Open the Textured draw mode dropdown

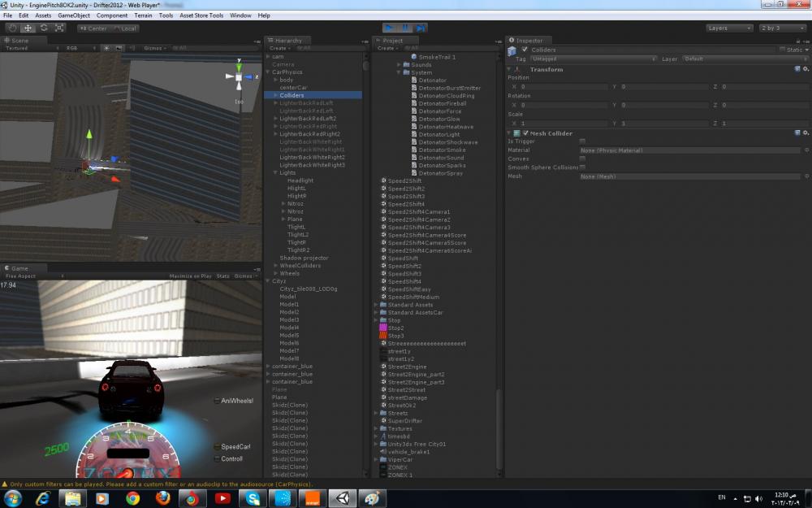pos(32,48)
